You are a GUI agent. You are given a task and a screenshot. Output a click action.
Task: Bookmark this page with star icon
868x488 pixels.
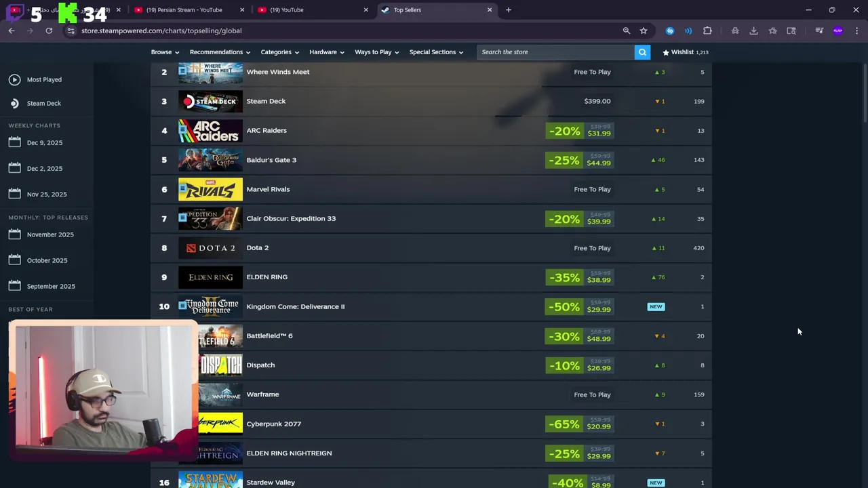[x=644, y=30]
